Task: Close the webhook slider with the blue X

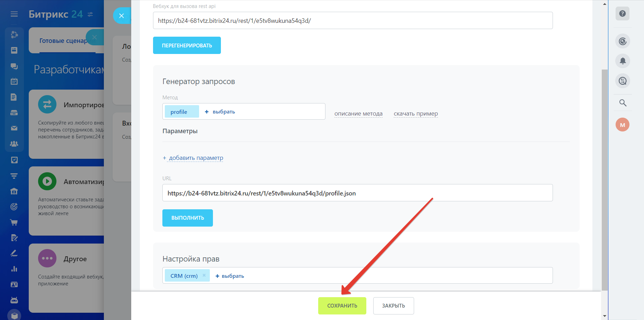Action: [122, 16]
